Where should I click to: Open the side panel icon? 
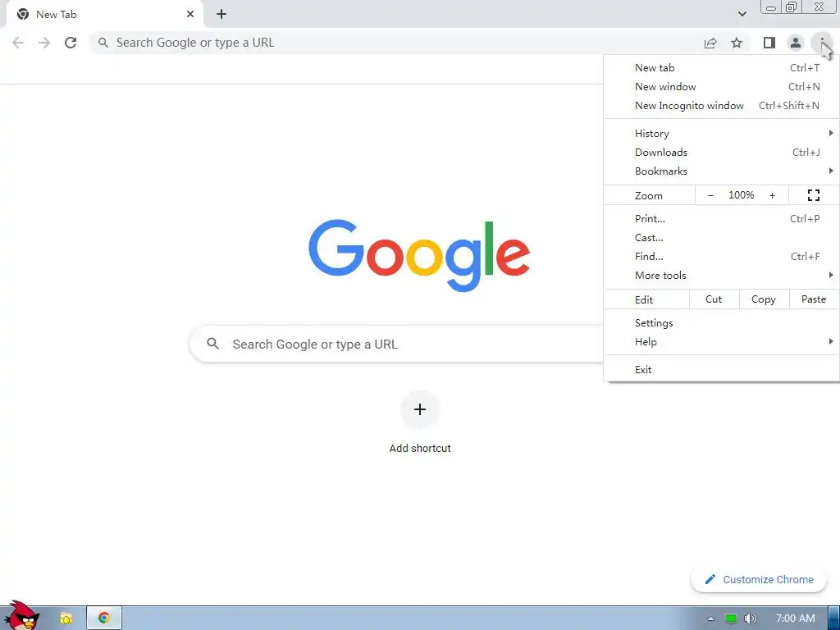coord(769,43)
